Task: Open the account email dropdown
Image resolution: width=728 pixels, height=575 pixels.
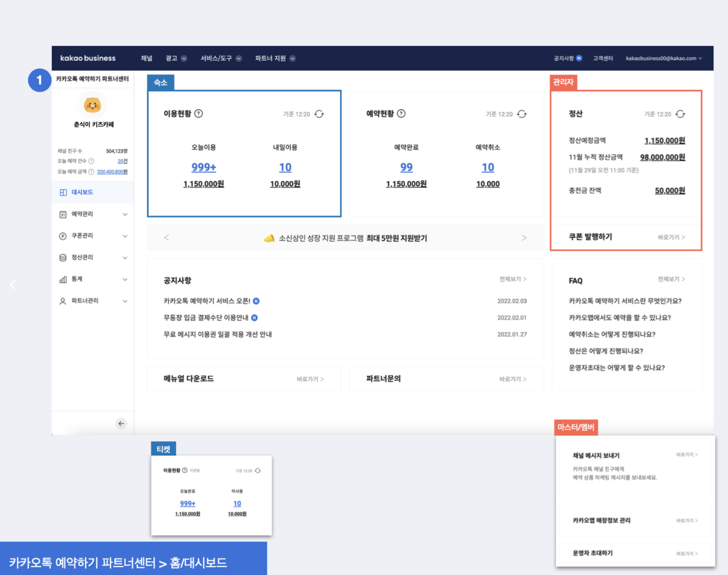Action: [664, 58]
